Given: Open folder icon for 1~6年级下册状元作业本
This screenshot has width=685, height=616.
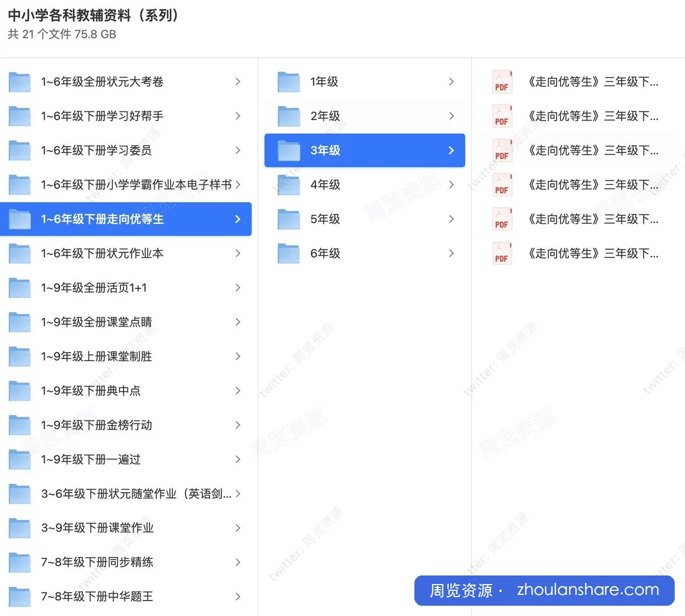Looking at the screenshot, I should (20, 253).
